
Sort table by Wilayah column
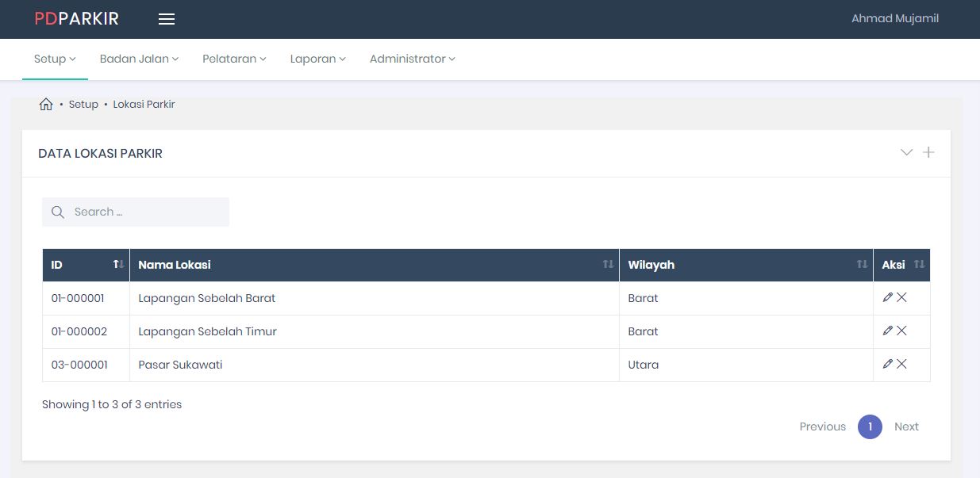coord(745,265)
